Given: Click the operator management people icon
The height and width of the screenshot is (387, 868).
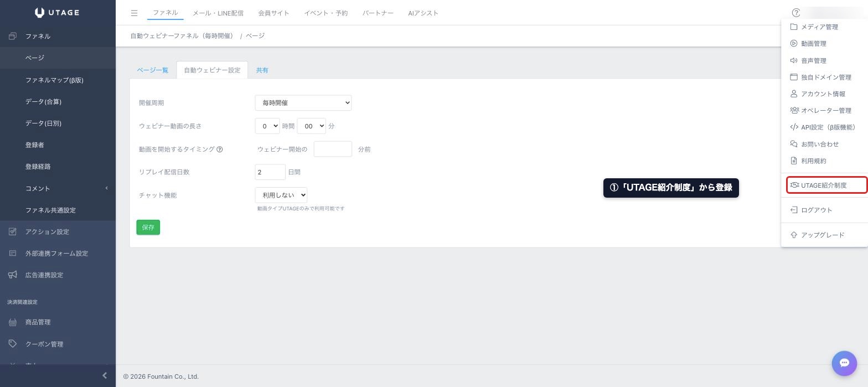Looking at the screenshot, I should [x=794, y=110].
